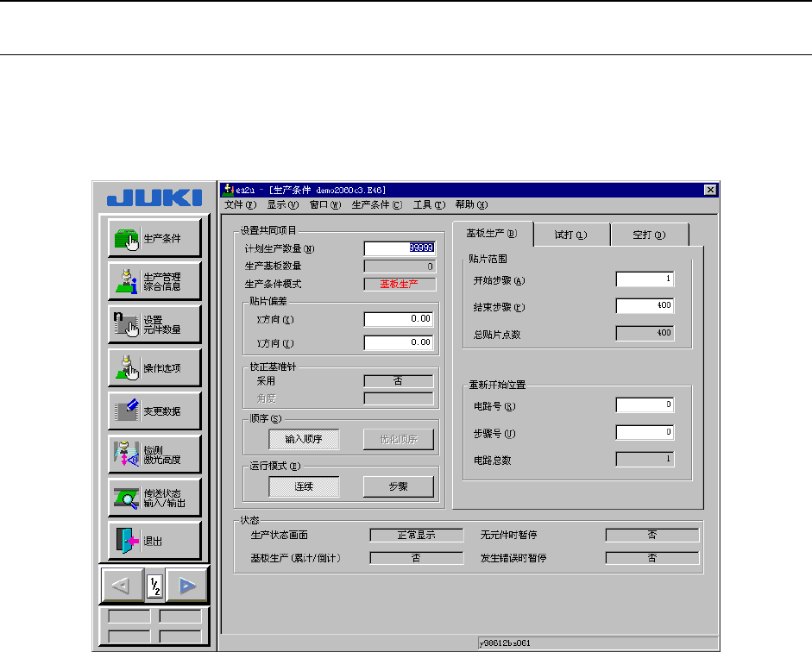Click the 退出 exit button
The image size is (812, 652).
[154, 541]
